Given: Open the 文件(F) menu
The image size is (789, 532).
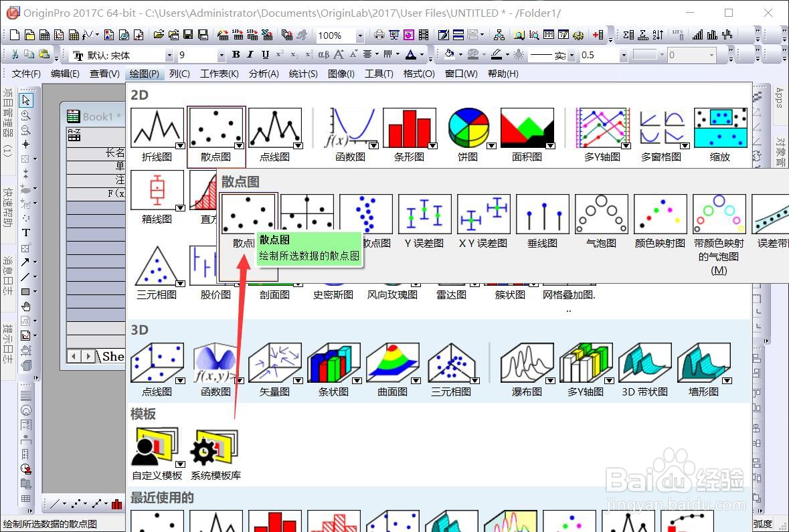Looking at the screenshot, I should 26,74.
